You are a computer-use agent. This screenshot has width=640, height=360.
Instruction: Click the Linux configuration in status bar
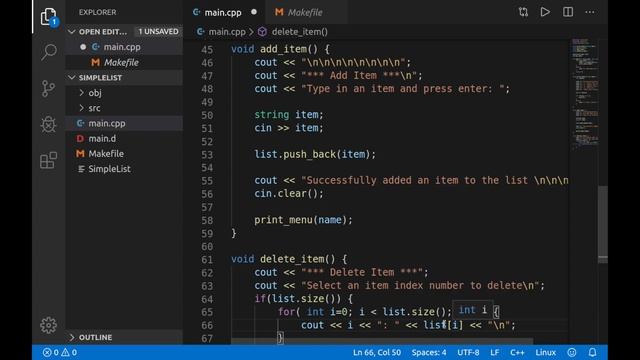click(545, 352)
